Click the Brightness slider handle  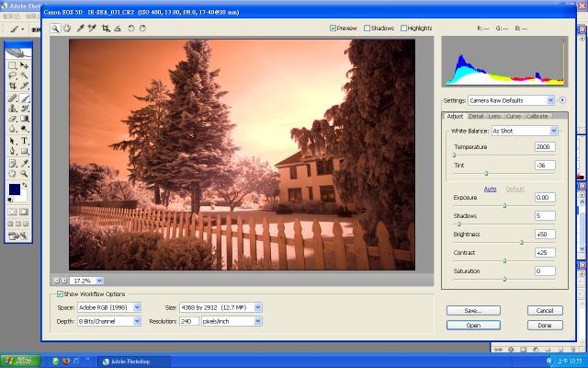coord(521,243)
